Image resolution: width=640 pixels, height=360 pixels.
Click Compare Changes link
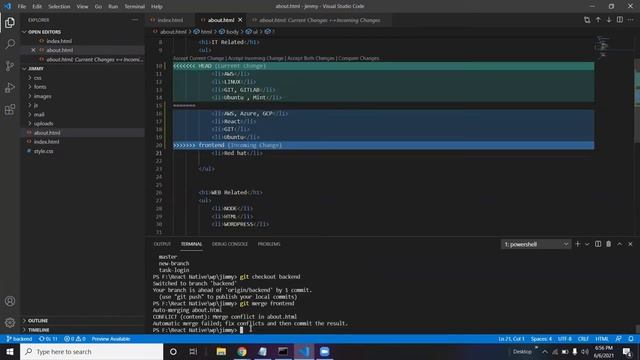click(359, 58)
